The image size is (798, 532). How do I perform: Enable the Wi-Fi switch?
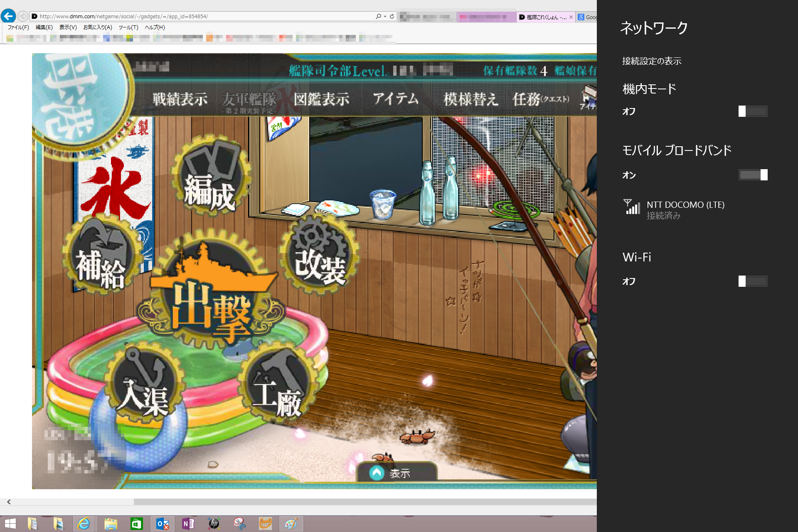pyautogui.click(x=753, y=281)
